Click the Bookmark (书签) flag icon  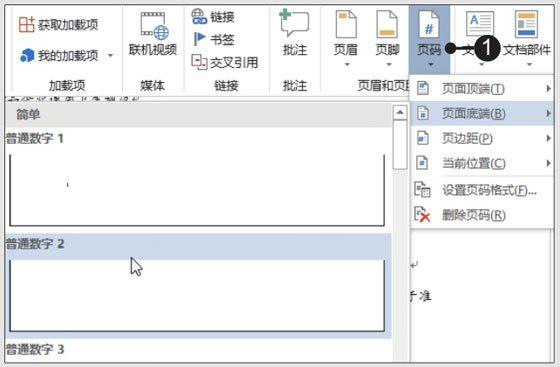pos(199,39)
